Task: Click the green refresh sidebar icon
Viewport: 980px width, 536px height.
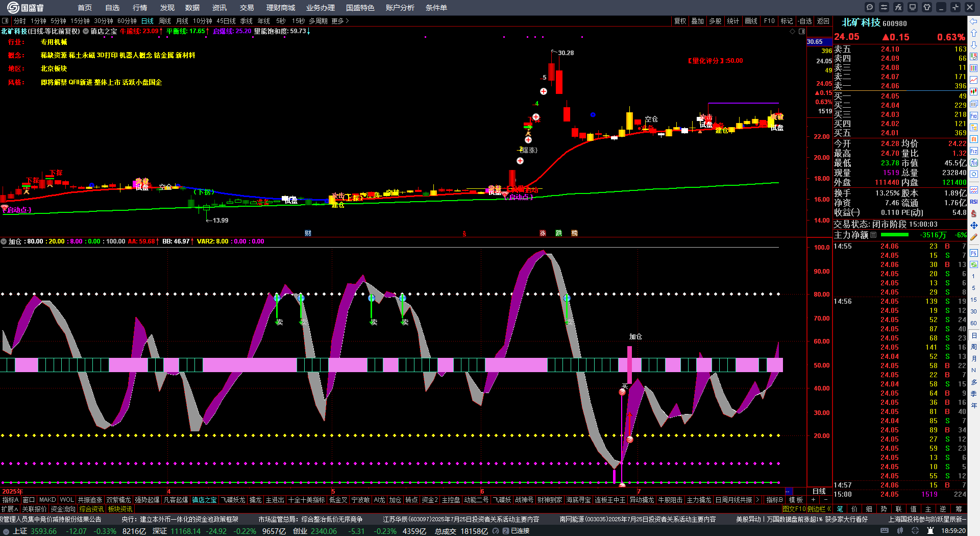Action: (x=974, y=264)
